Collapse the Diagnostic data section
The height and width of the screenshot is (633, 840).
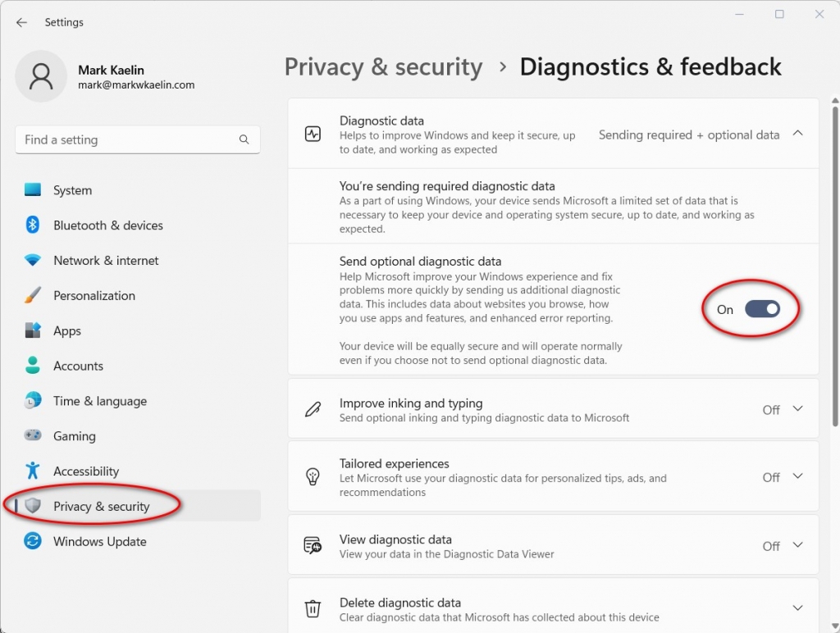[x=798, y=134]
